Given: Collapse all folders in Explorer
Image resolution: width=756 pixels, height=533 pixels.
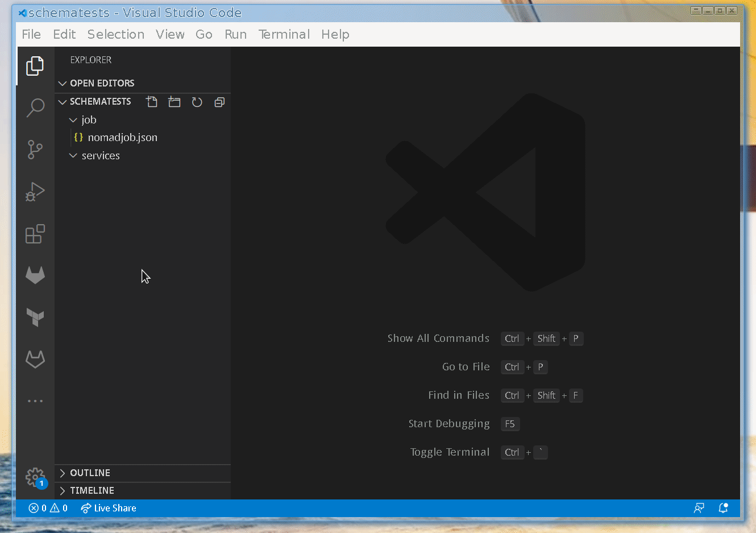Looking at the screenshot, I should coord(219,102).
